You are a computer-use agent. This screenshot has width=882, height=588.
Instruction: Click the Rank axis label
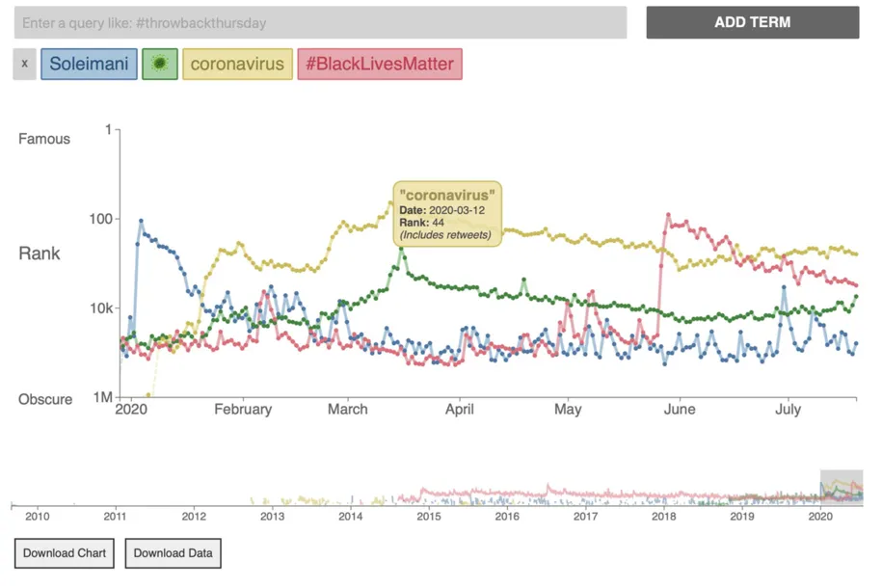[x=40, y=254]
